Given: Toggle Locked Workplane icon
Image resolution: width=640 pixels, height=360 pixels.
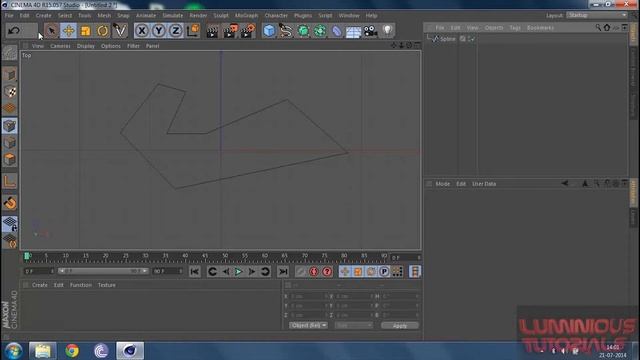Looking at the screenshot, I should tap(10, 224).
